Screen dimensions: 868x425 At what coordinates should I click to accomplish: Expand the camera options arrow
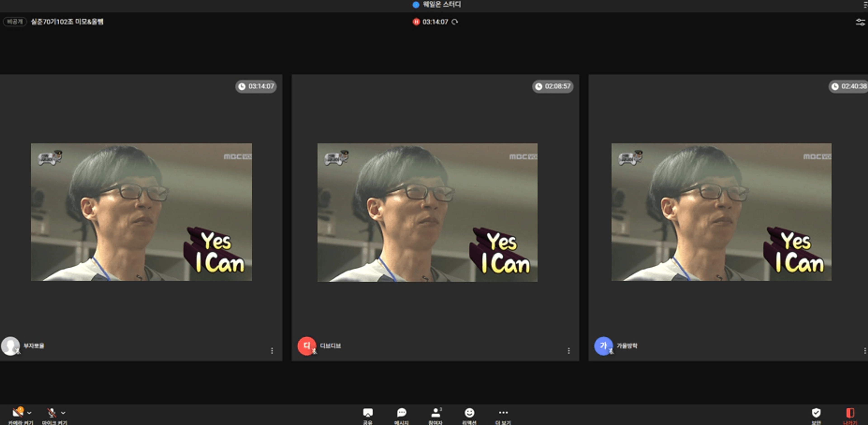tap(30, 413)
